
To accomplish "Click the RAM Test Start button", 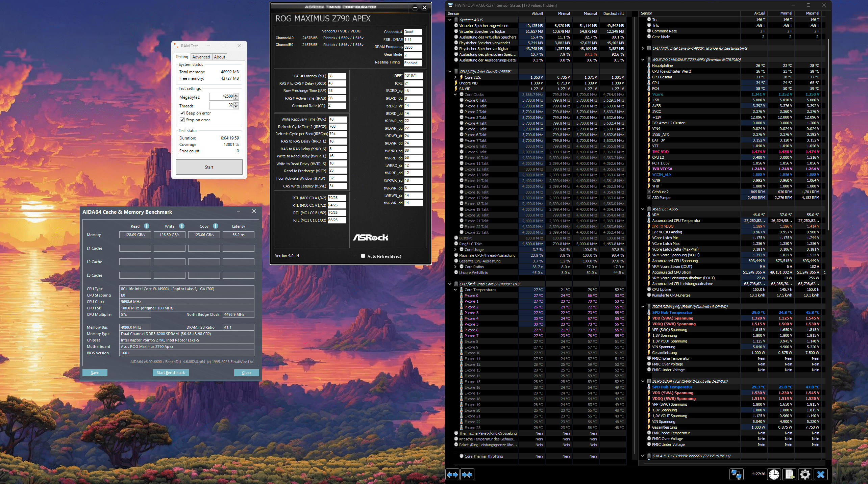I will click(209, 167).
